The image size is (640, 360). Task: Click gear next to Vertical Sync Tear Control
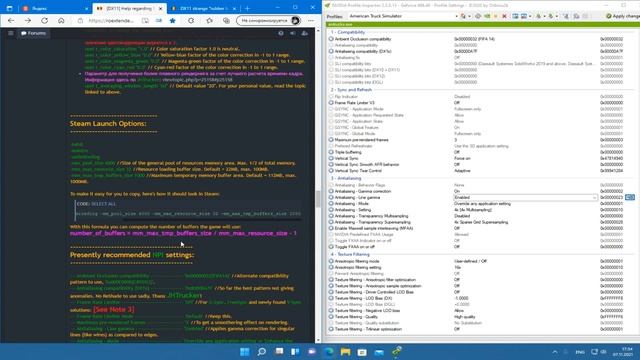tap(331, 171)
